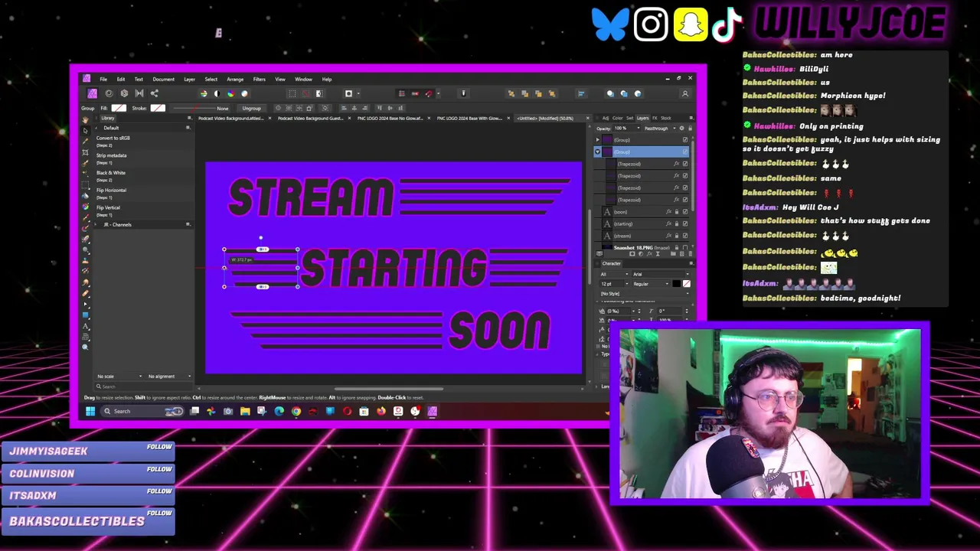Open the No scale dropdown
The width and height of the screenshot is (980, 551).
[x=119, y=377]
